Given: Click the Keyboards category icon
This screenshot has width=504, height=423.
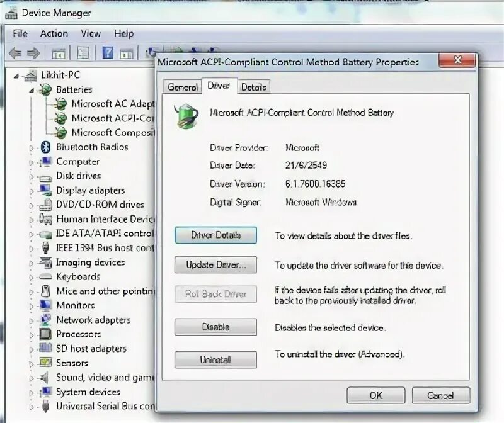Looking at the screenshot, I should 45,276.
